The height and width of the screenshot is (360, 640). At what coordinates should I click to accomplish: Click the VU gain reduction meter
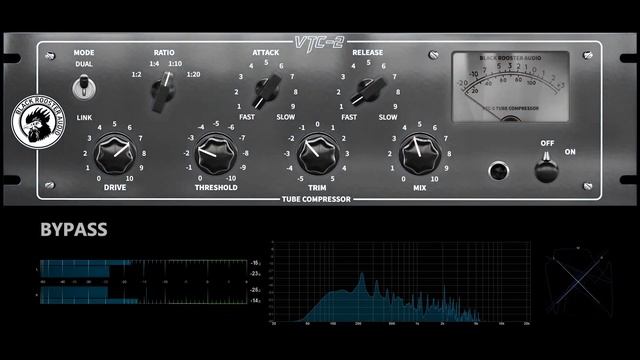pyautogui.click(x=510, y=87)
